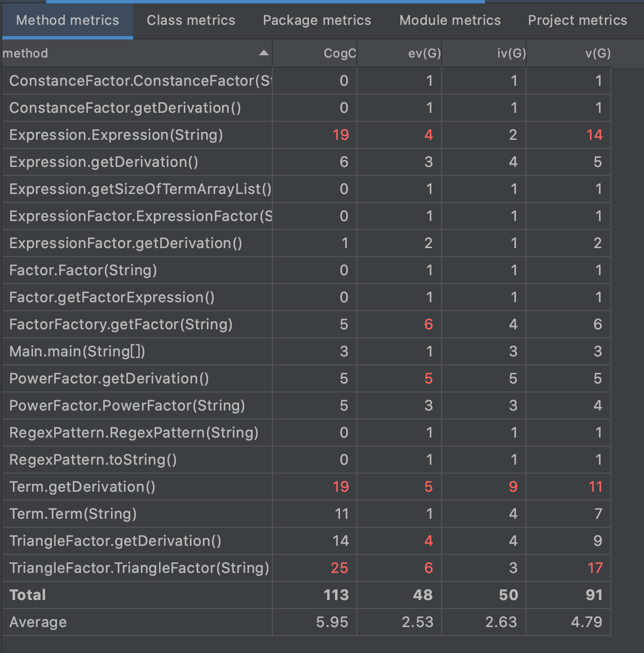The image size is (644, 653).
Task: Click the TriangleFactor.TriangleFactor(String) method row
Action: [139, 568]
